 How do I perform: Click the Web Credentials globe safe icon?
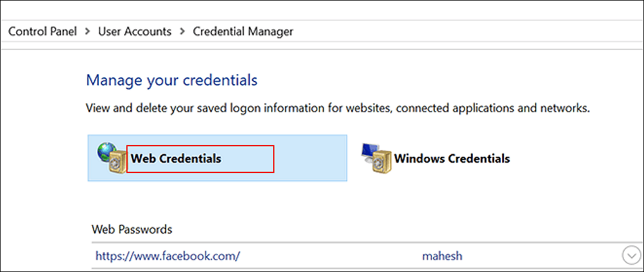(x=109, y=158)
